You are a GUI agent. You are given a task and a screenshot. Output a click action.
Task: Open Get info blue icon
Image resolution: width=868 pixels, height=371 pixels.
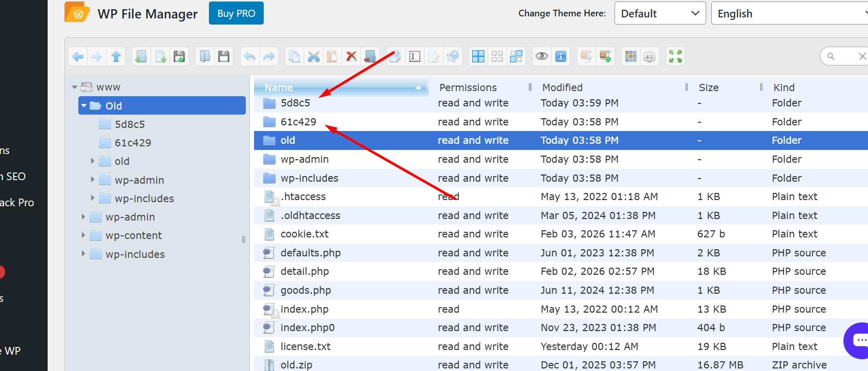point(561,57)
